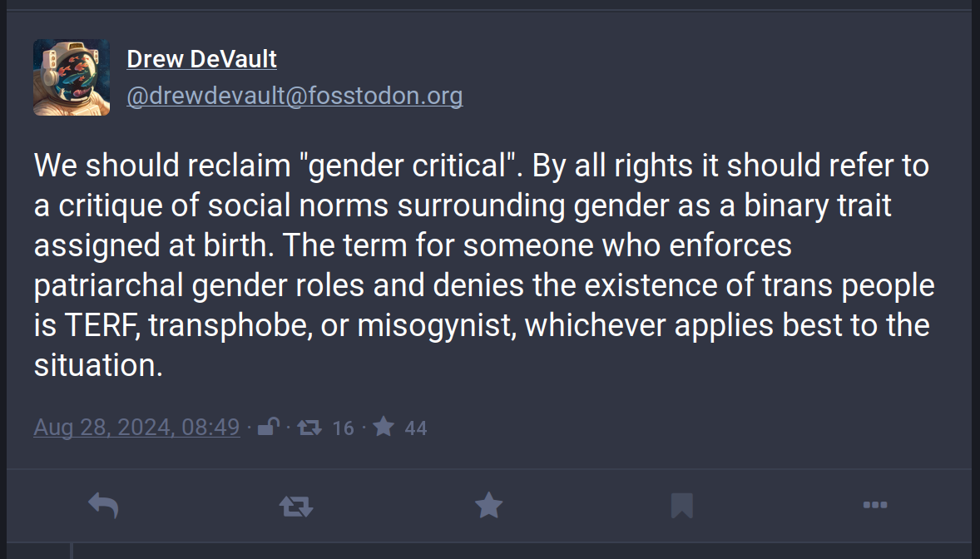Click the word patriarchal in the post
The width and height of the screenshot is (980, 559).
click(x=108, y=286)
